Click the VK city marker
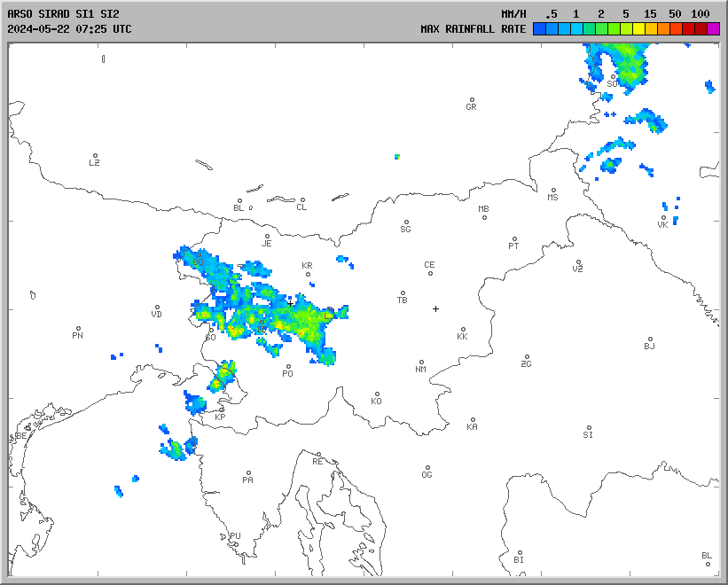This screenshot has height=585, width=728. (663, 218)
